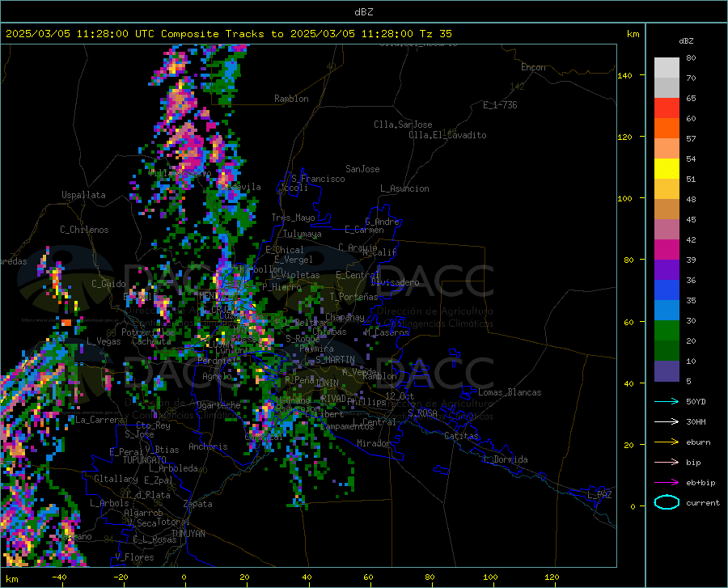Click the E_1-736 map label
The image size is (728, 588).
tap(500, 105)
